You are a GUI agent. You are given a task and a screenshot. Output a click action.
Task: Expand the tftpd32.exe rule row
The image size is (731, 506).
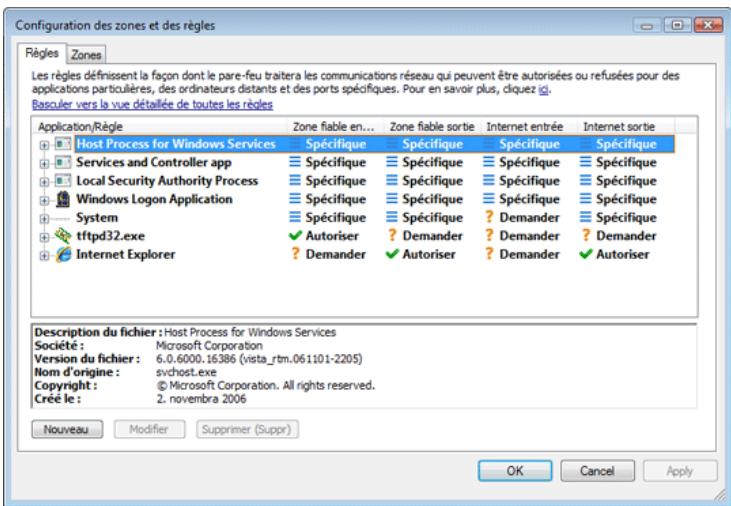tap(44, 237)
